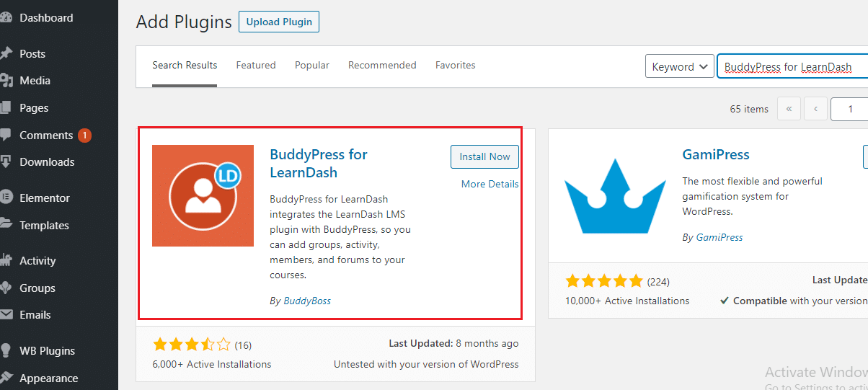Click the (224) ratings count text

(658, 281)
